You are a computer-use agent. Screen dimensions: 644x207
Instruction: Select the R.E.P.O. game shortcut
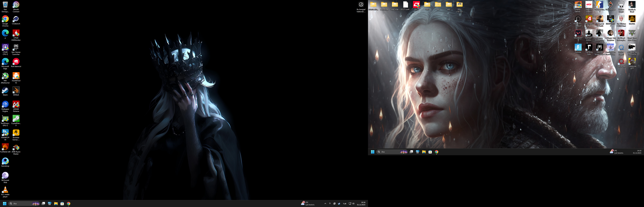[632, 20]
